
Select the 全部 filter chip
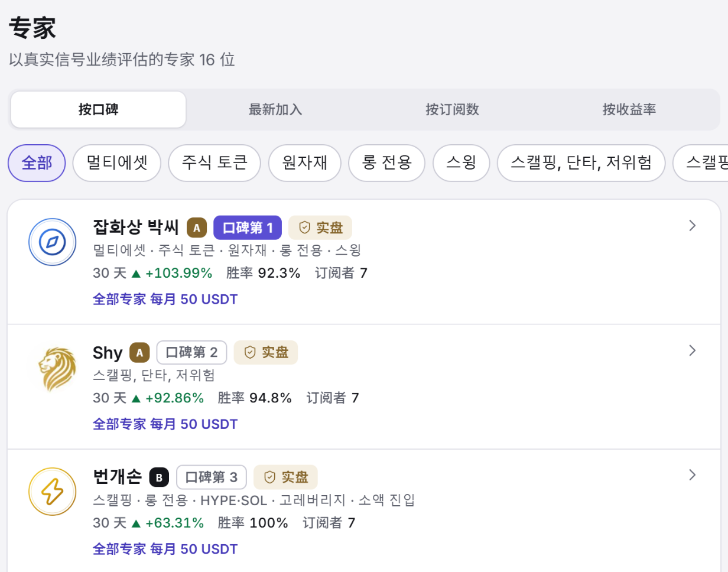pos(37,163)
